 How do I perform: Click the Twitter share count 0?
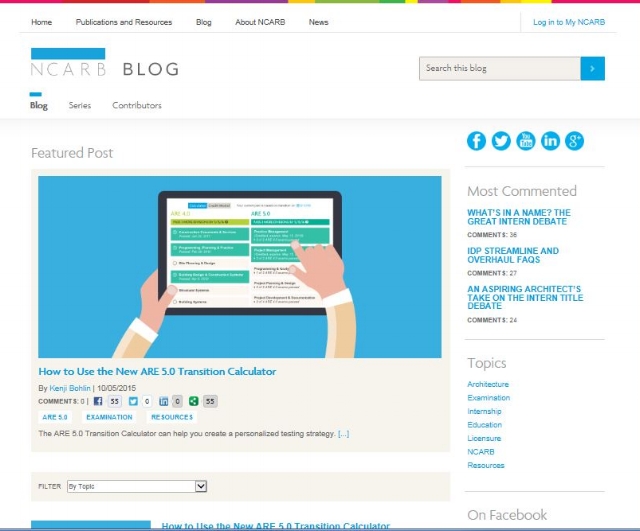click(147, 401)
